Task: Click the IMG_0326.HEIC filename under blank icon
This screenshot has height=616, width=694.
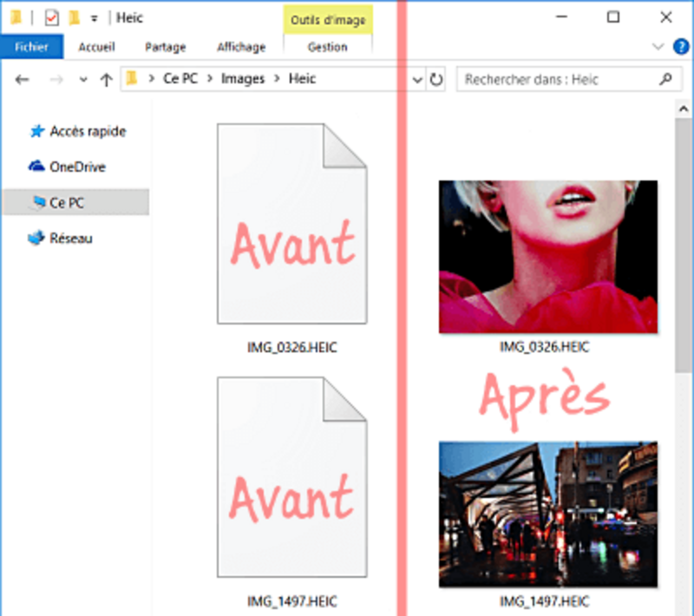Action: [x=292, y=347]
